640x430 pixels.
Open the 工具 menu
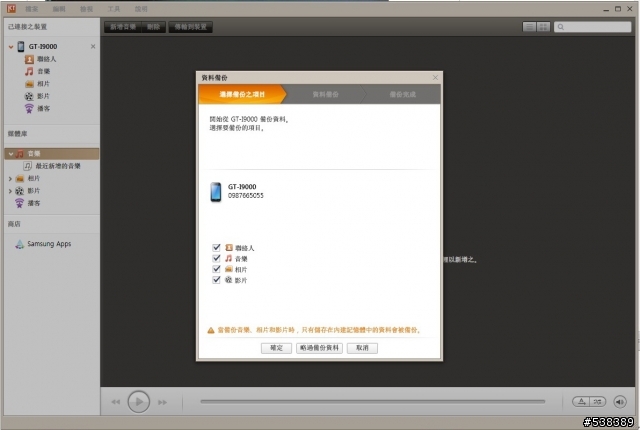point(113,9)
